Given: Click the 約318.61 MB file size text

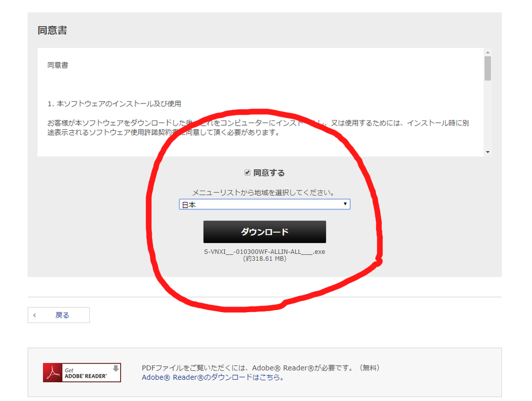Looking at the screenshot, I should 264,259.
